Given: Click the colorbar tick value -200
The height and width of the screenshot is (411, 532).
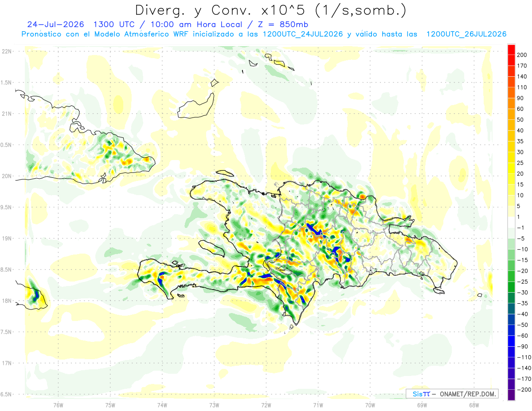Looking at the screenshot, I should click(x=524, y=389).
